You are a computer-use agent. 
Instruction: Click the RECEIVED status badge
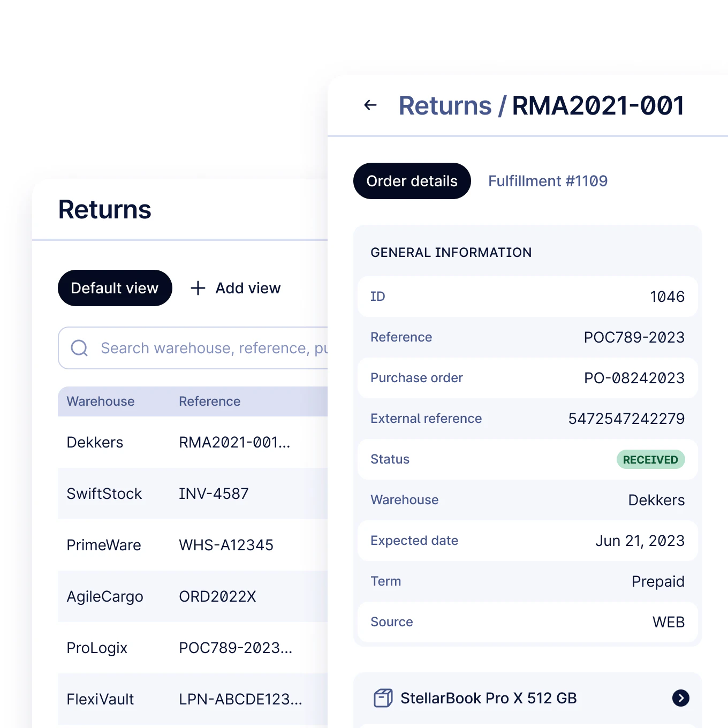tap(650, 459)
